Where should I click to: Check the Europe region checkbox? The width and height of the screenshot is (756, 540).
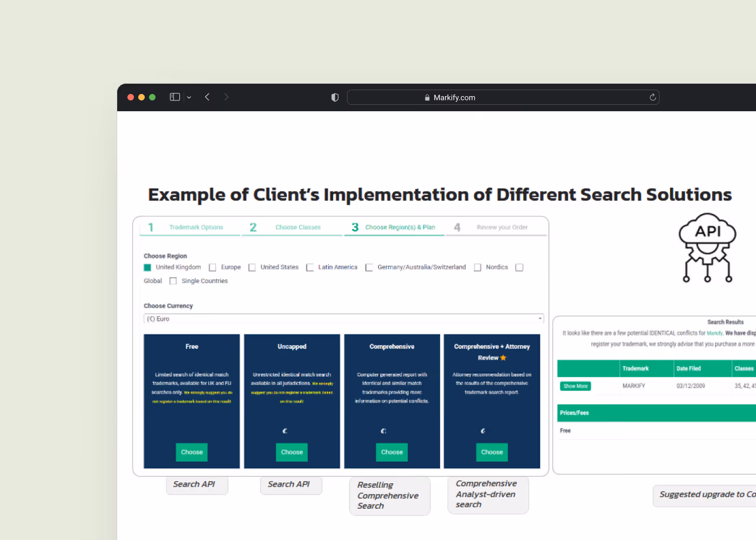(x=213, y=267)
